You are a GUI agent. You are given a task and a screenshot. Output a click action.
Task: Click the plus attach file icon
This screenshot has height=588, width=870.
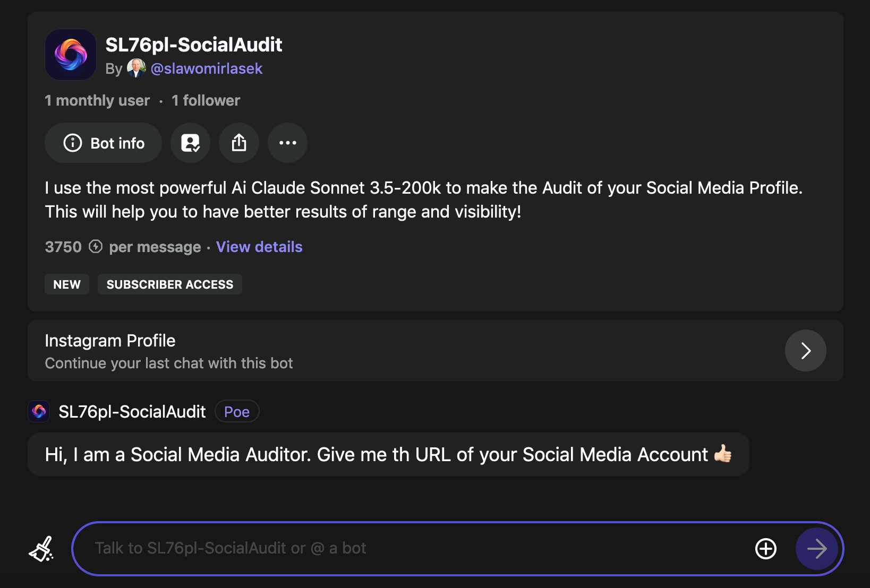766,549
